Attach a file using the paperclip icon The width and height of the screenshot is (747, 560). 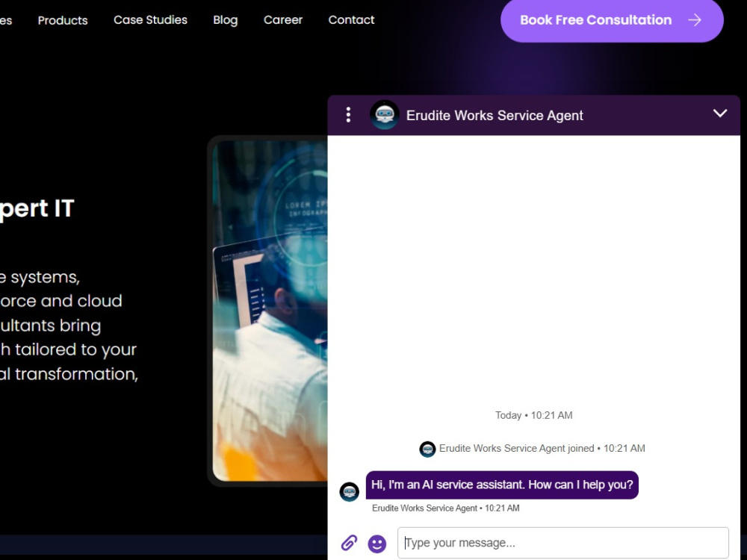[x=349, y=542]
